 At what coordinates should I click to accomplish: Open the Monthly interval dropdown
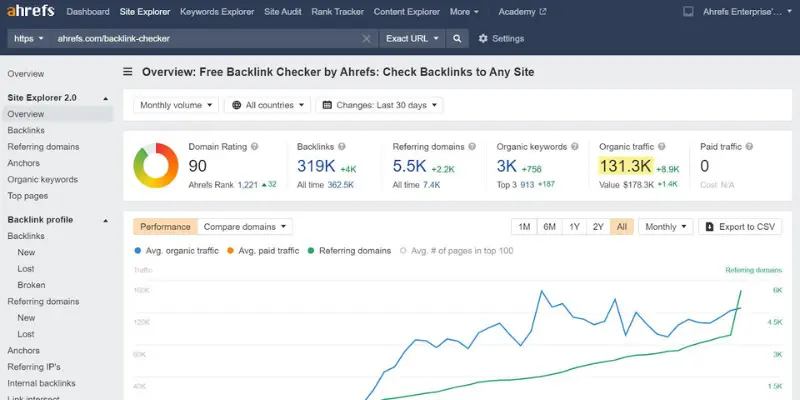coord(666,227)
